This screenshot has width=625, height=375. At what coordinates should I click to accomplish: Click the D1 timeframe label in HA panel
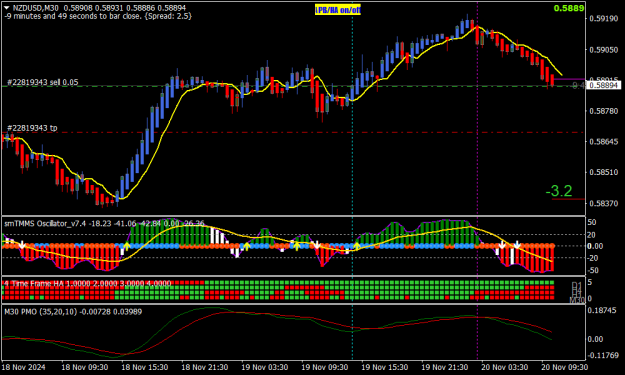[576, 285]
